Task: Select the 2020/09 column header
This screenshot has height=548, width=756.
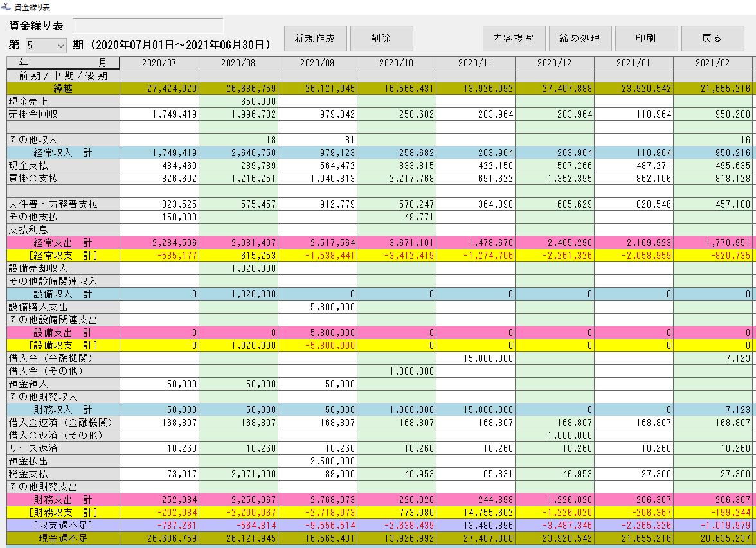Action: pos(318,63)
